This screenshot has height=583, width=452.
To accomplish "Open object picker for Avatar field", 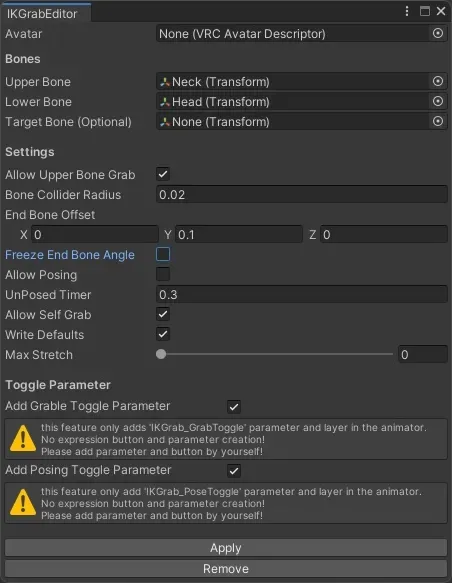I will [x=438, y=33].
